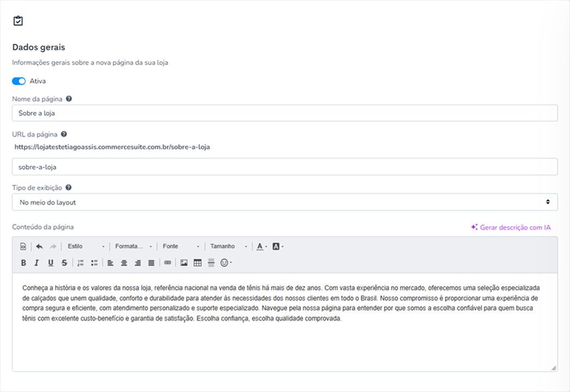This screenshot has width=570, height=392.
Task: Insert a numbered list
Action: [81, 262]
